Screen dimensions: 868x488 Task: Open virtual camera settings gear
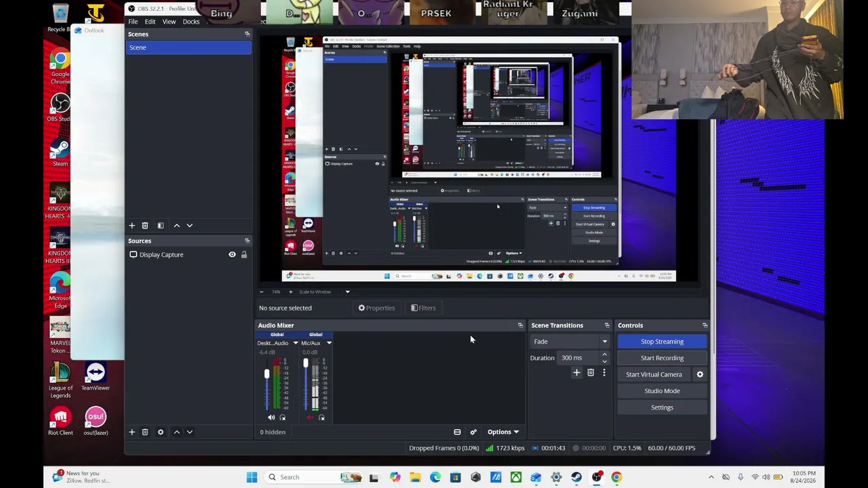(700, 374)
